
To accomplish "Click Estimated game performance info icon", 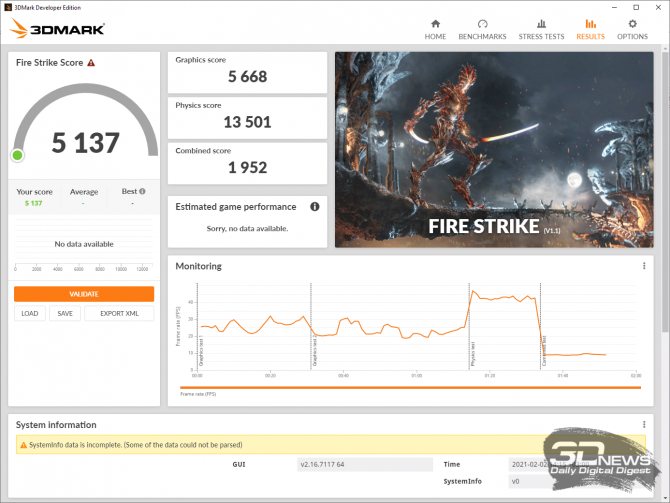I will [314, 207].
